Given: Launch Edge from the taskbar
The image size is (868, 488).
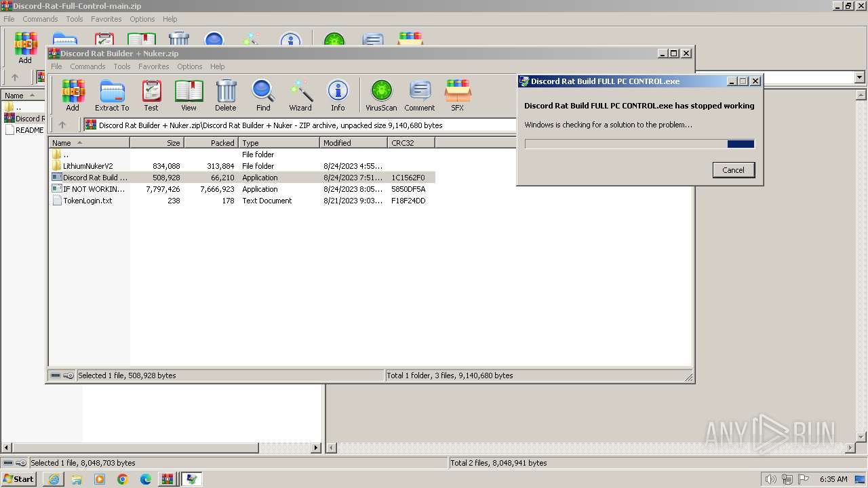Looking at the screenshot, I should (146, 479).
